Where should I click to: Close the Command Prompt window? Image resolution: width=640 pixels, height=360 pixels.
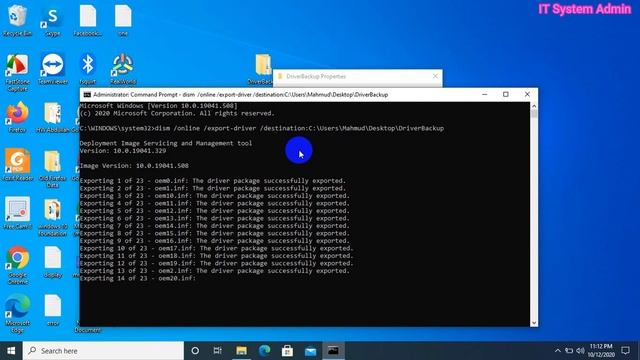[x=527, y=94]
